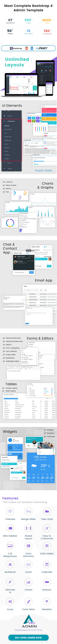Click the Xeditable Editor list item

pyautogui.click(x=11, y=361)
